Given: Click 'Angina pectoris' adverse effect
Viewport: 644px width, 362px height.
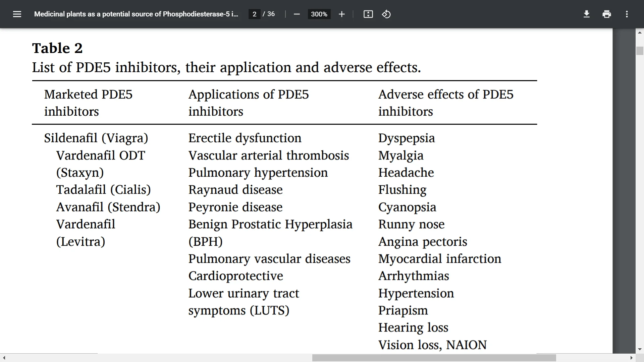Looking at the screenshot, I should tap(423, 242).
